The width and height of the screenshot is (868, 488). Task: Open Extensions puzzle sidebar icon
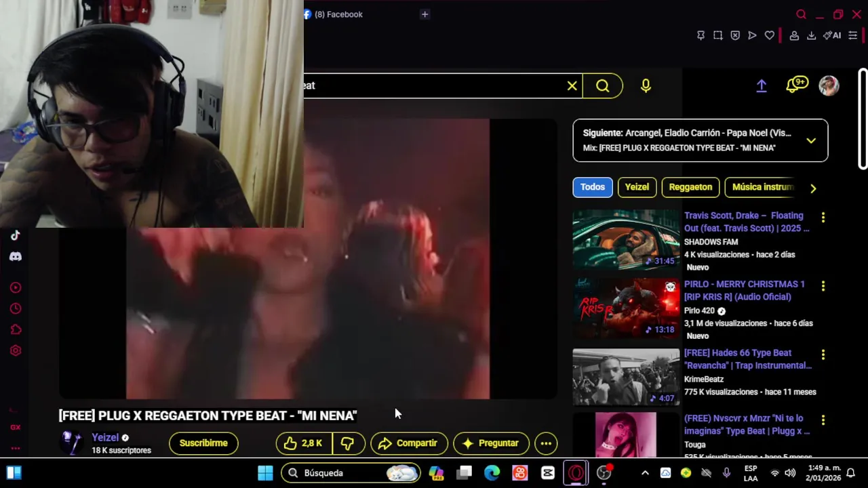point(16,330)
